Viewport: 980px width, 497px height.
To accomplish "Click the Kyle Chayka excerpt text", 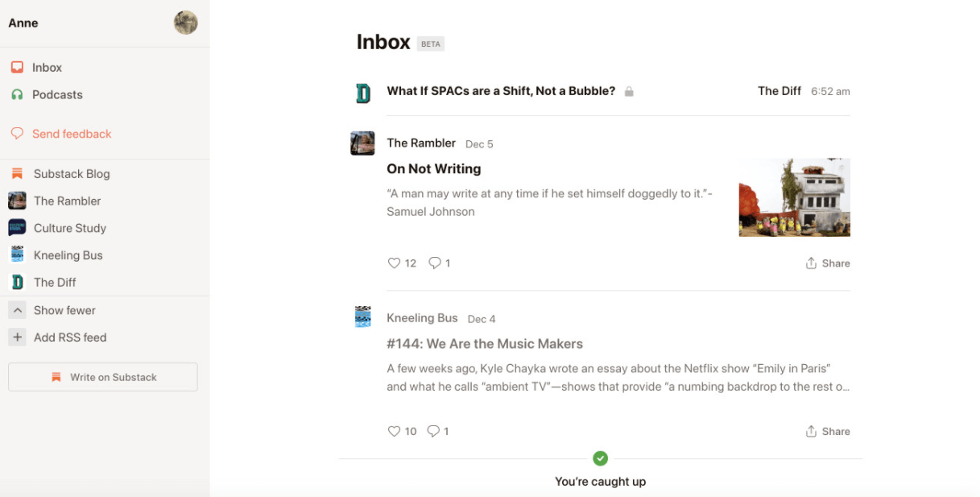I will [x=618, y=378].
